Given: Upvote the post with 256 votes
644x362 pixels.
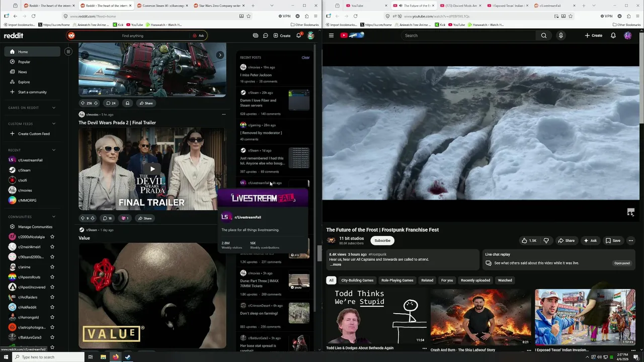Looking at the screenshot, I should click(83, 103).
